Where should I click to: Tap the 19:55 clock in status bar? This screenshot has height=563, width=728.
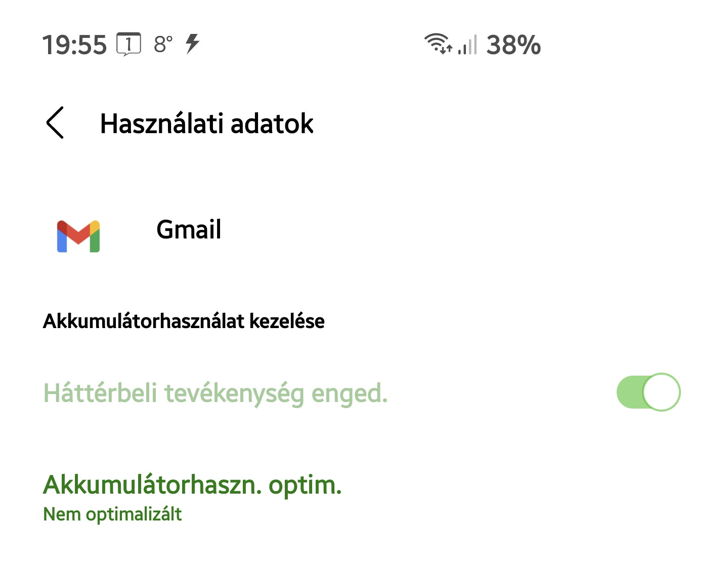(74, 45)
